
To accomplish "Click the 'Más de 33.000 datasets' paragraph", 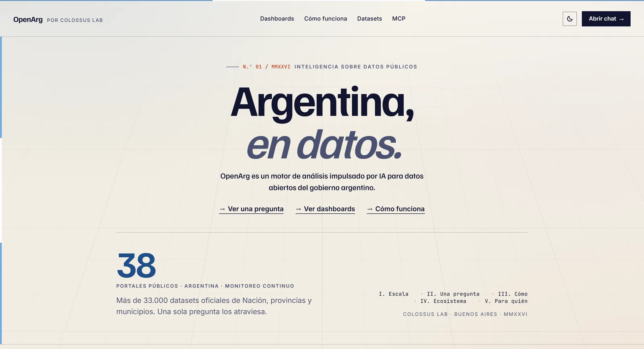I will [214, 306].
